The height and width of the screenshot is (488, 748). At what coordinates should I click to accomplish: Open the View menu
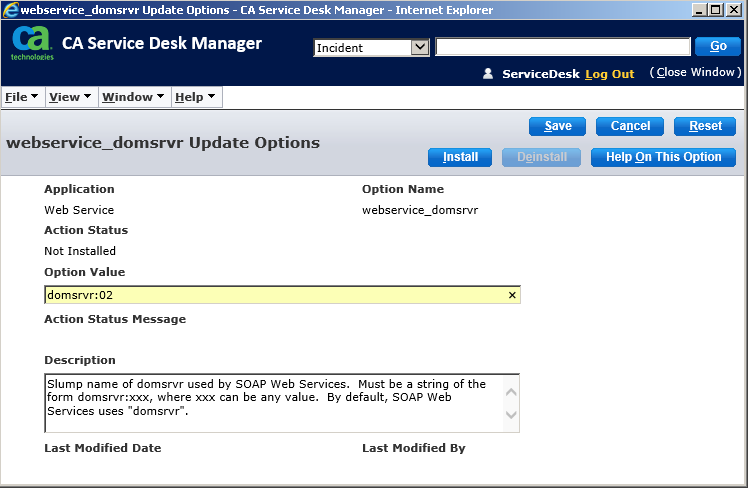click(71, 97)
